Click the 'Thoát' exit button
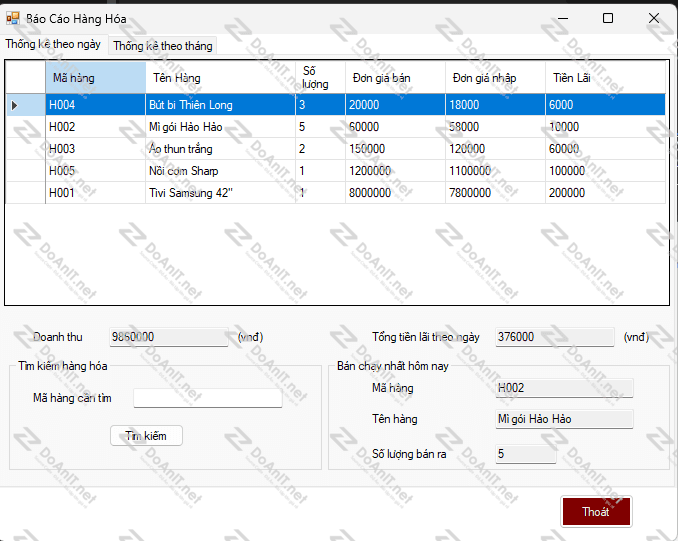The width and height of the screenshot is (678, 541). tap(596, 511)
